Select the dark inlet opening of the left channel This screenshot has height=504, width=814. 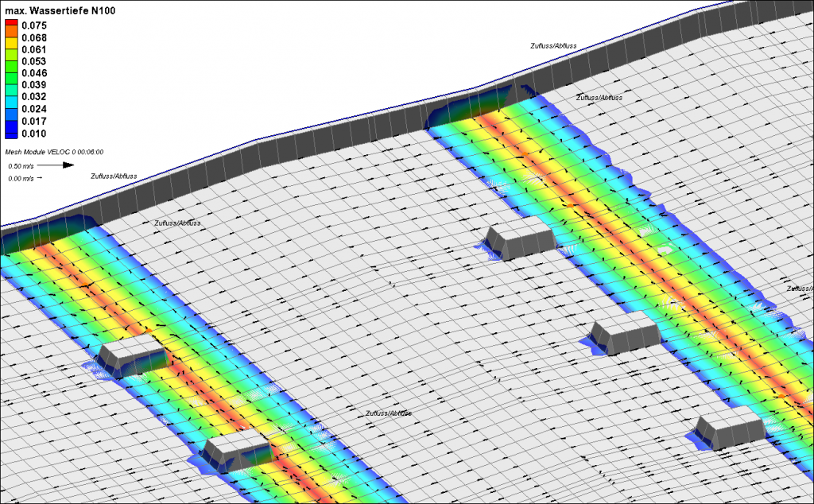49,233
